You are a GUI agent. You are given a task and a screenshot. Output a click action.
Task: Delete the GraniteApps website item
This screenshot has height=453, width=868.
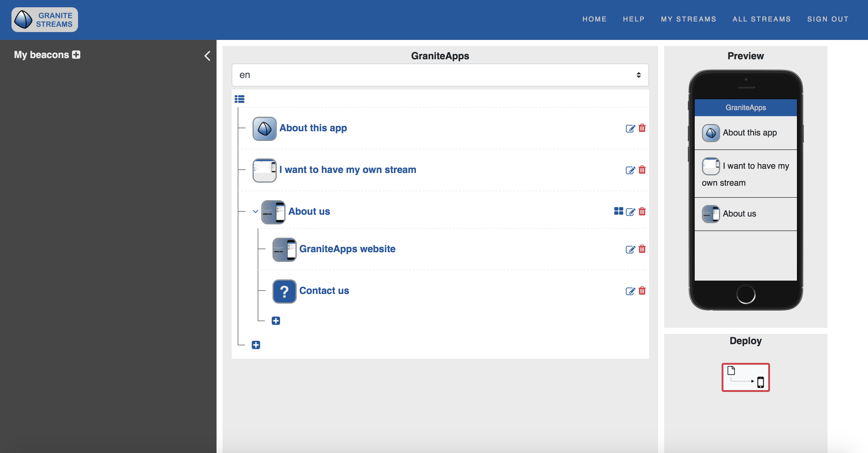click(x=642, y=249)
